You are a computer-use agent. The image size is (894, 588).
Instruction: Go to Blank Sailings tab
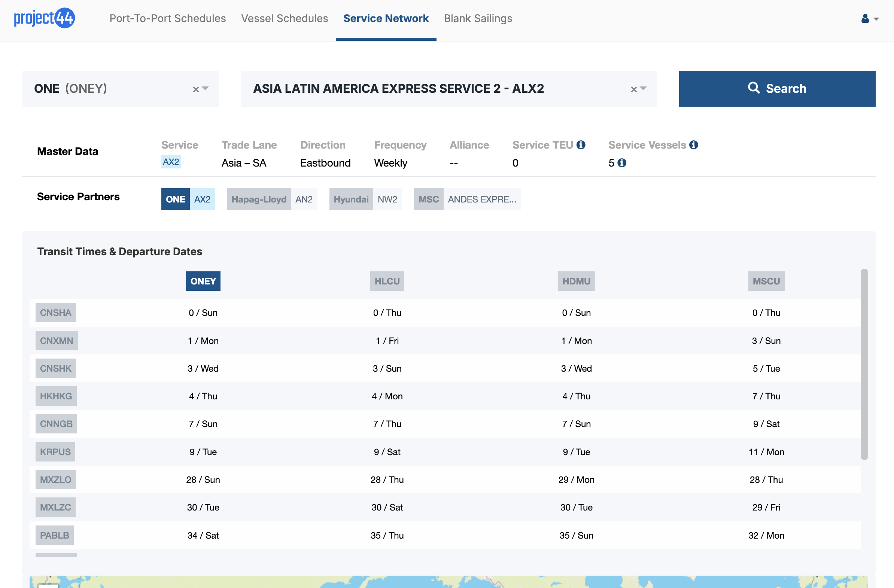(478, 18)
